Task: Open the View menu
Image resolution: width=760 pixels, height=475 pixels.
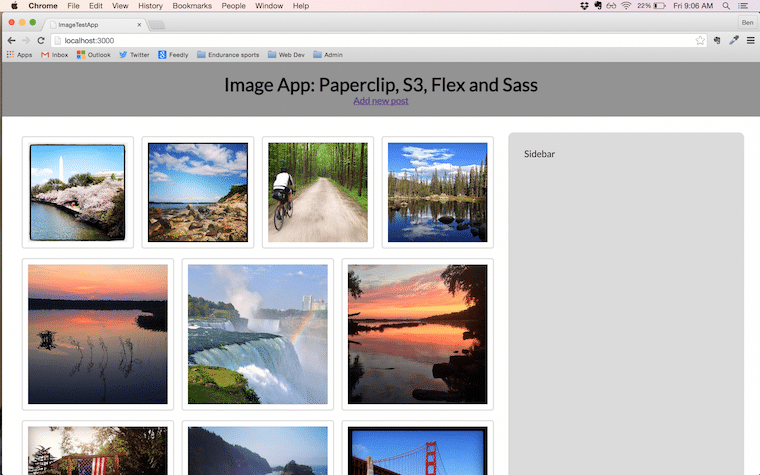Action: tap(120, 6)
